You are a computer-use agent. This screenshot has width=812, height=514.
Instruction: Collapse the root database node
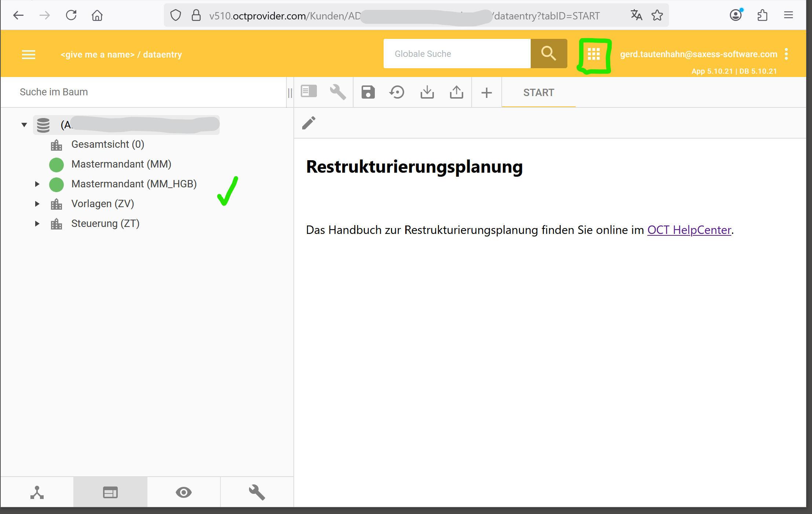pos(24,125)
